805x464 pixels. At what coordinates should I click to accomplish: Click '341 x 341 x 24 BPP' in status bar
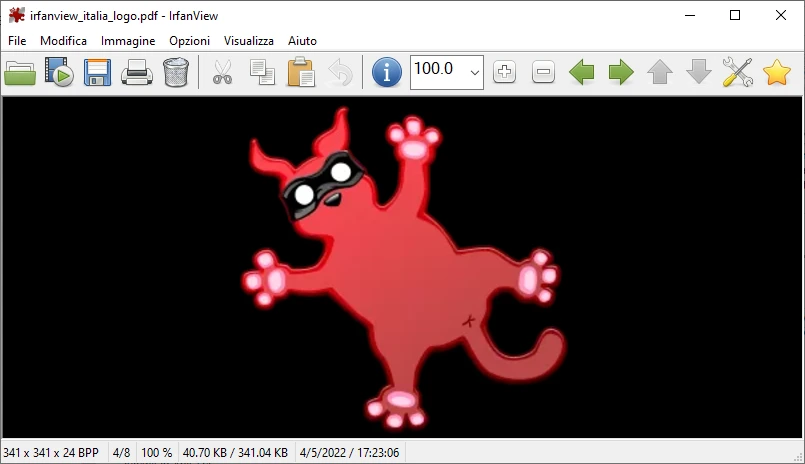[51, 453]
